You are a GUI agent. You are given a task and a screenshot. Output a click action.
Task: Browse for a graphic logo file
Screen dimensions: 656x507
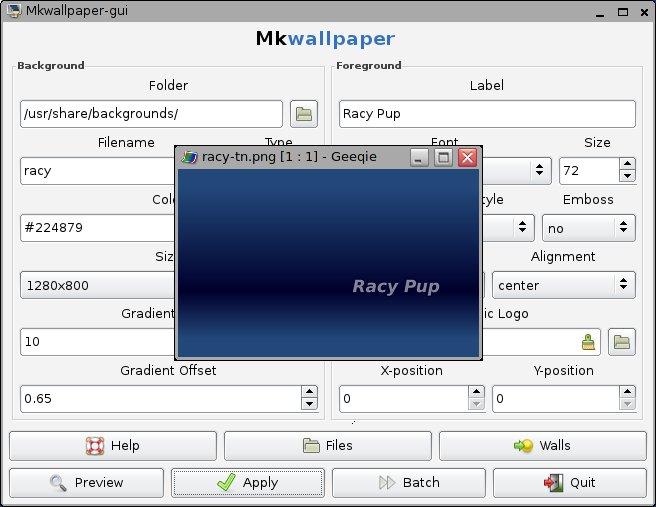pos(622,342)
